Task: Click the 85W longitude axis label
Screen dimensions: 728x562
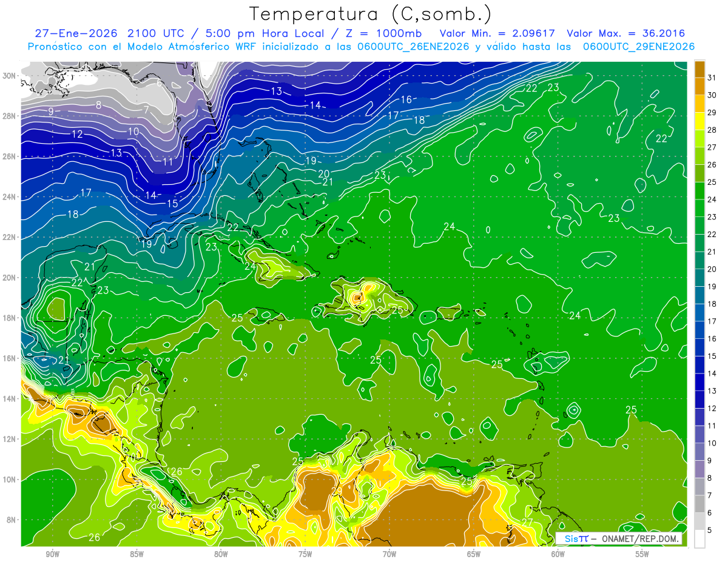Action: [x=136, y=554]
